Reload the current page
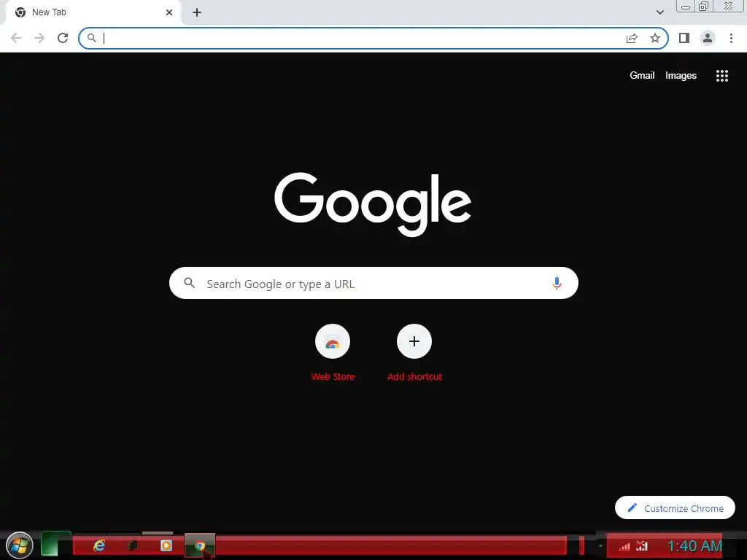Image resolution: width=747 pixels, height=560 pixels. [63, 38]
